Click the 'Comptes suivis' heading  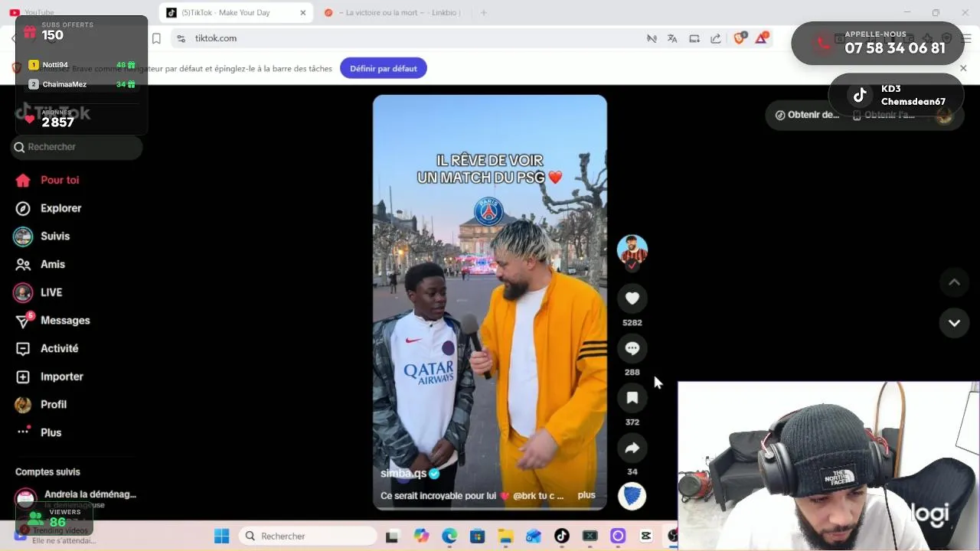tap(47, 471)
